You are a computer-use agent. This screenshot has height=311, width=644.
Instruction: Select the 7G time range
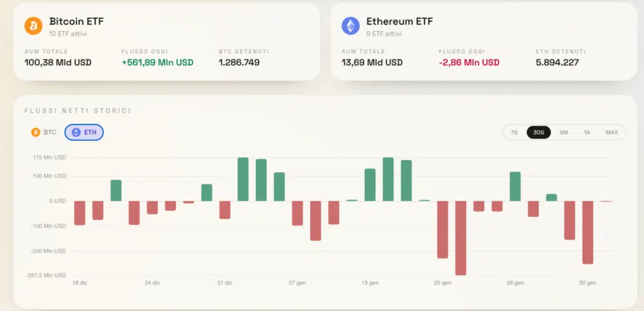[x=514, y=133]
